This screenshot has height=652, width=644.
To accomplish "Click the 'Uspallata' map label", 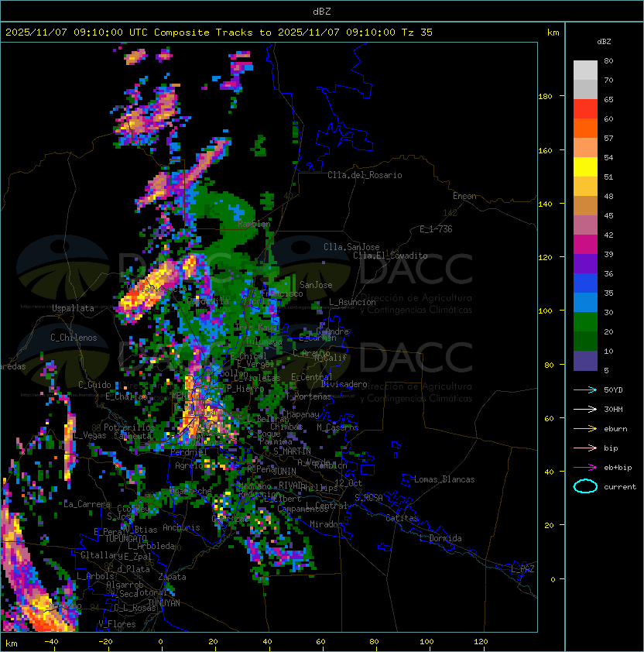I will click(73, 308).
